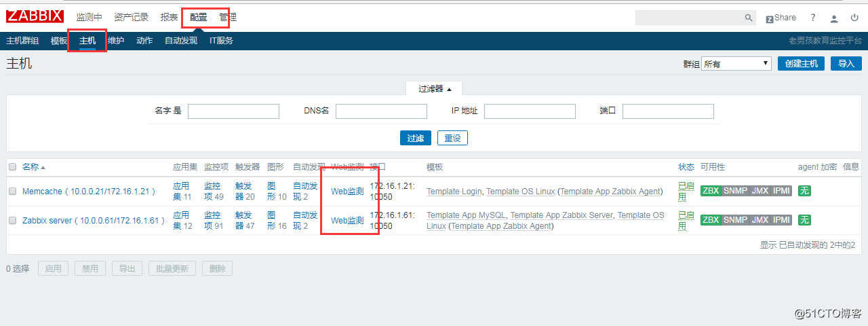Image resolution: width=868 pixels, height=326 pixels.
Task: Click the logout power icon
Action: [855, 18]
